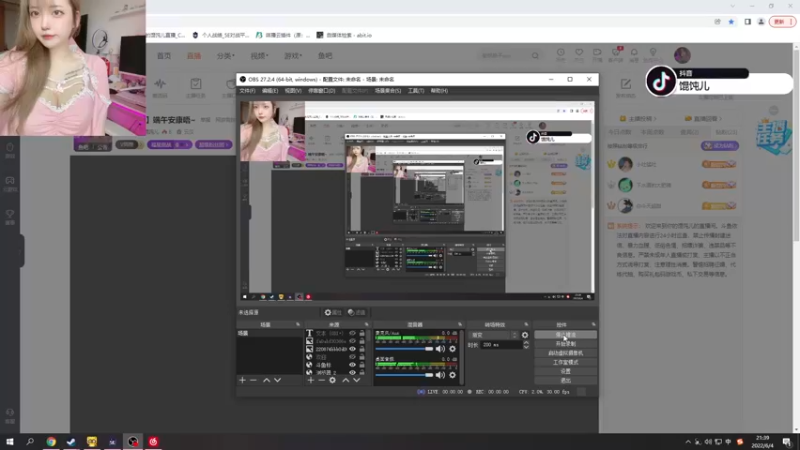This screenshot has width=800, height=450.
Task: Open the 滤镜 filters button above docks
Action: click(357, 312)
